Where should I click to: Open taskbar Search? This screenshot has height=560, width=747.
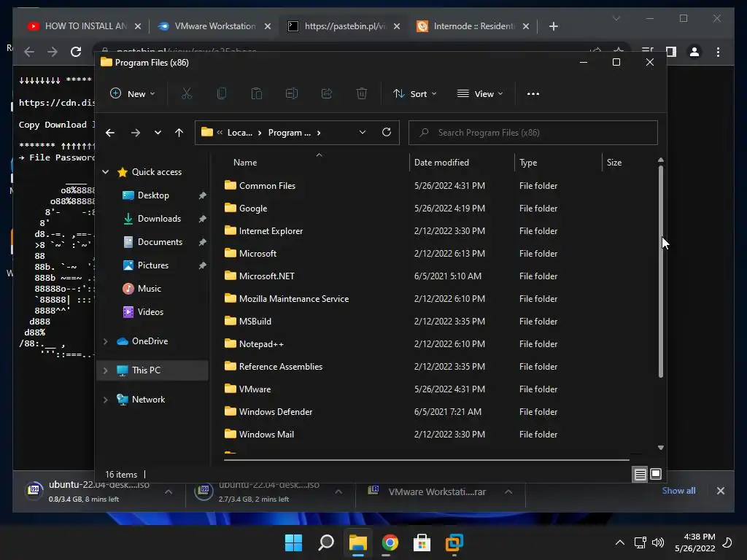pos(326,542)
